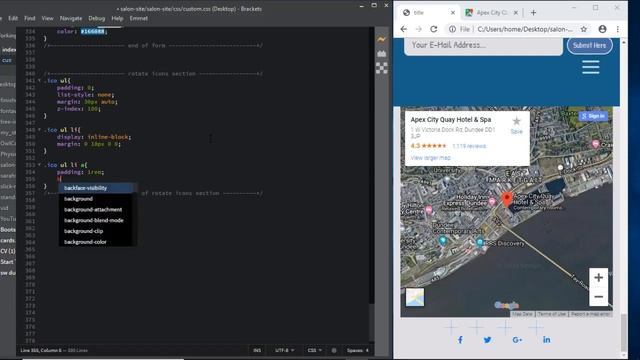Screen dimensions: 640x360
Task: Bookmark this page with star icon
Action: [584, 29]
